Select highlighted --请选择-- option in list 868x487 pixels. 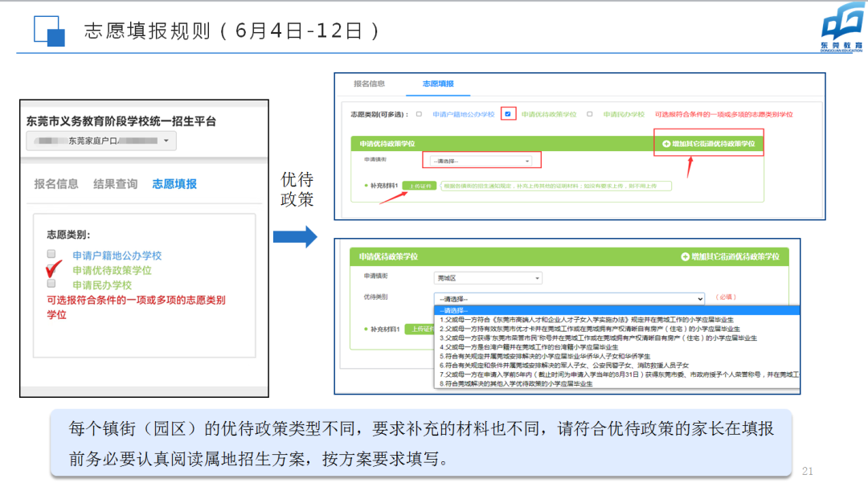coord(616,310)
